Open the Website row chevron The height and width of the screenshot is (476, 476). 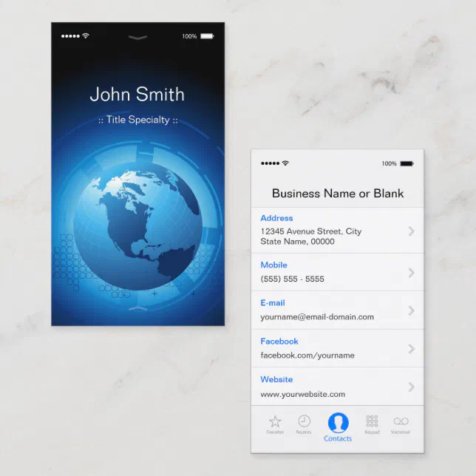click(x=412, y=387)
